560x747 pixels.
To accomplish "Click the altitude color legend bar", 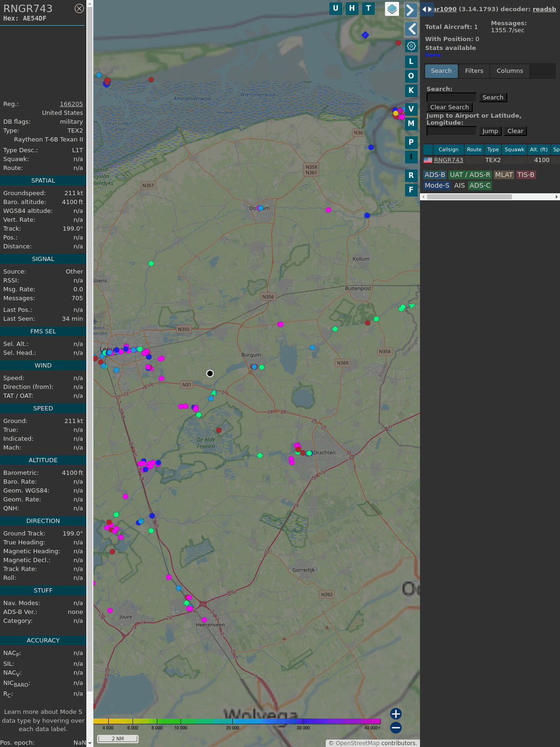I will pos(237,721).
